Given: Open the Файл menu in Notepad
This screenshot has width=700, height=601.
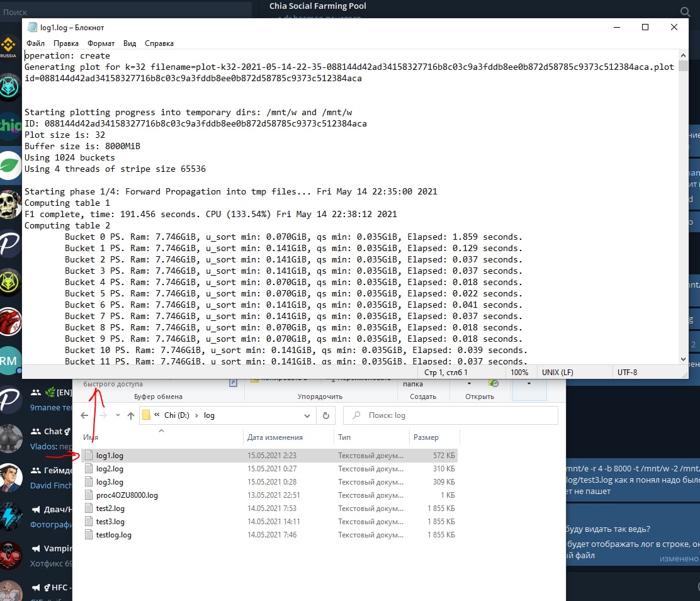Looking at the screenshot, I should click(x=36, y=43).
